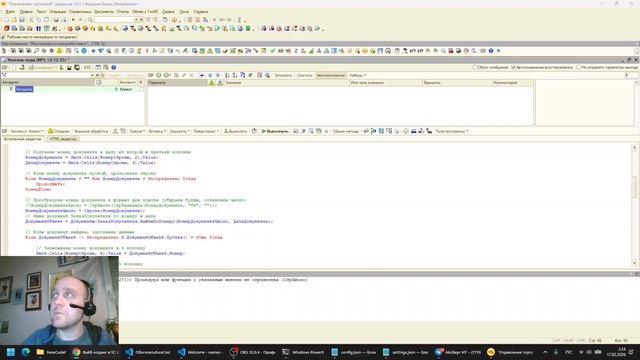Open the Поле программы dropdown
The width and height of the screenshot is (640, 360).
pos(451,131)
